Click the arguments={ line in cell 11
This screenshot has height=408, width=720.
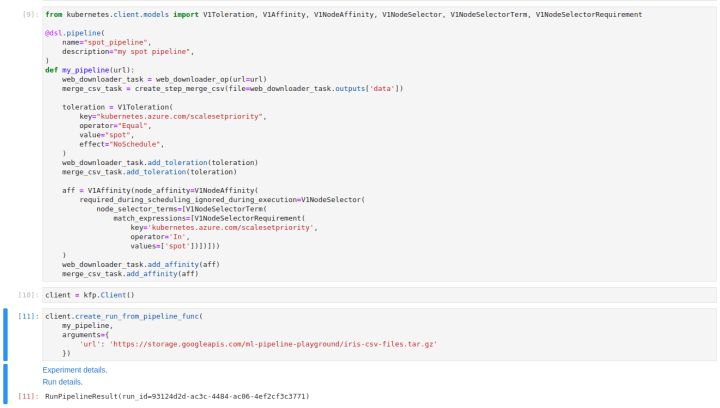(85, 335)
